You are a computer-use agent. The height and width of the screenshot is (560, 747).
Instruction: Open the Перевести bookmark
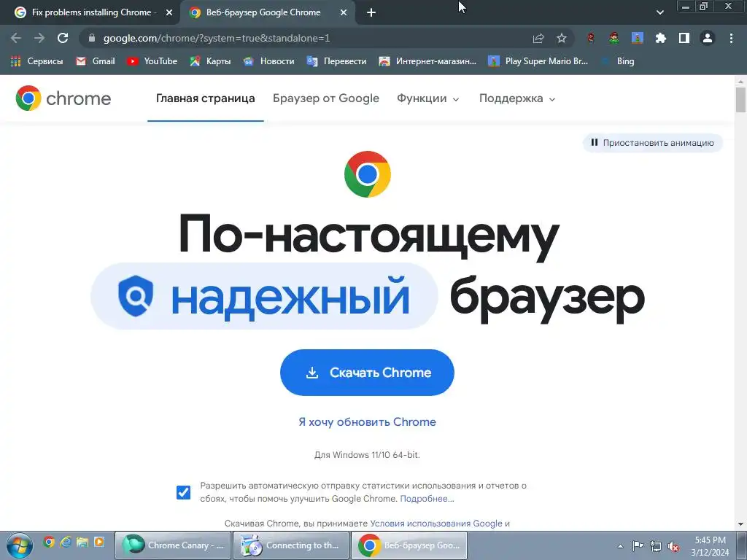[x=336, y=61]
